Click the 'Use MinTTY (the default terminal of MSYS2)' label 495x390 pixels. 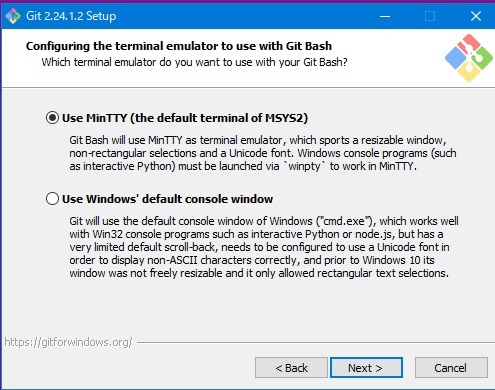[x=185, y=118]
